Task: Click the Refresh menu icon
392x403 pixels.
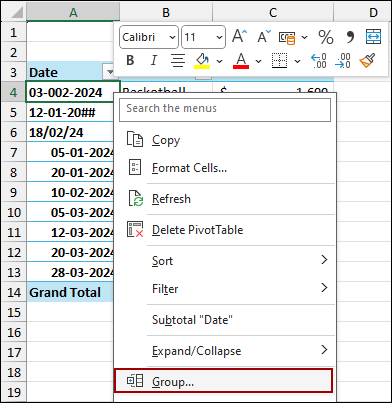Action: pos(135,199)
